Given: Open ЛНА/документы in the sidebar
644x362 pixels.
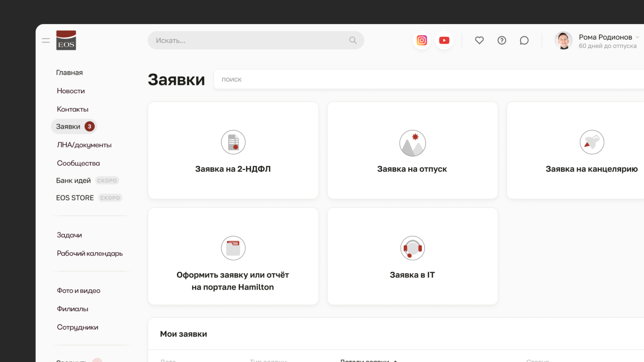Looking at the screenshot, I should [84, 145].
